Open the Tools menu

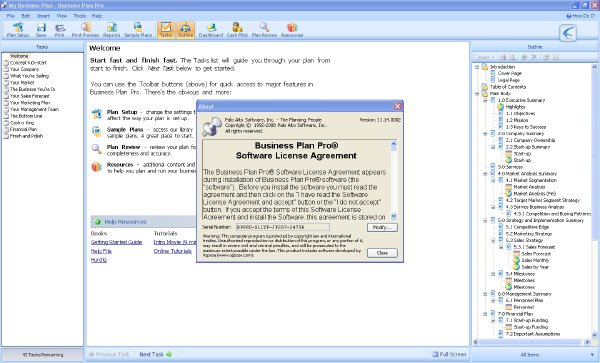coord(80,16)
